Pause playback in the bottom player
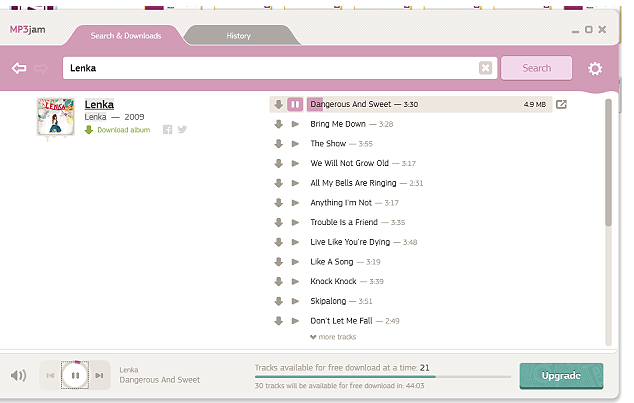Viewport: 634px width, 403px height. pos(75,376)
